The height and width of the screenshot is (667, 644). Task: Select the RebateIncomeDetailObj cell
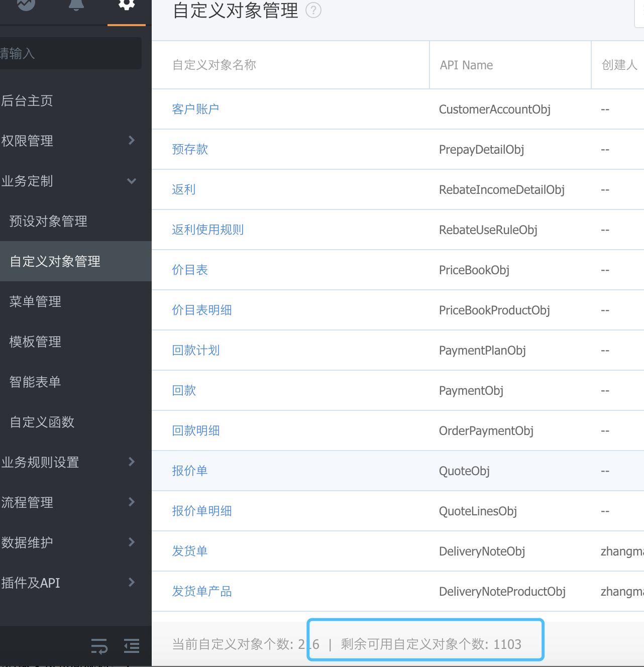502,190
